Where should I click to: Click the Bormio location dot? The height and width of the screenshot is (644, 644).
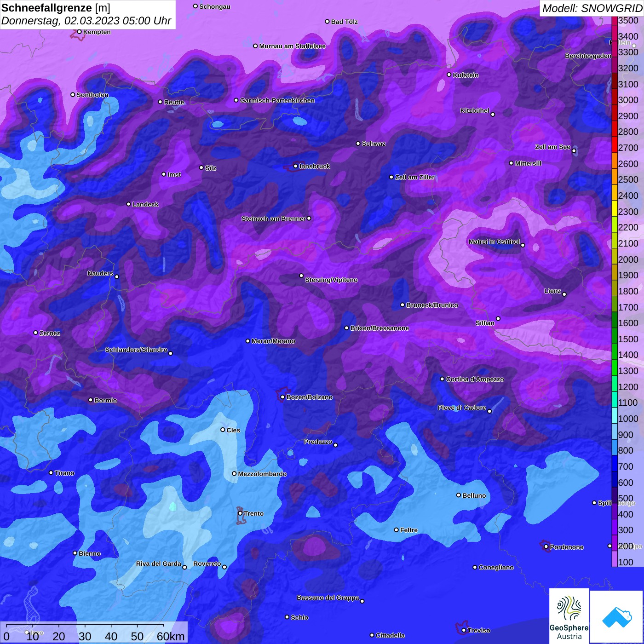[91, 400]
